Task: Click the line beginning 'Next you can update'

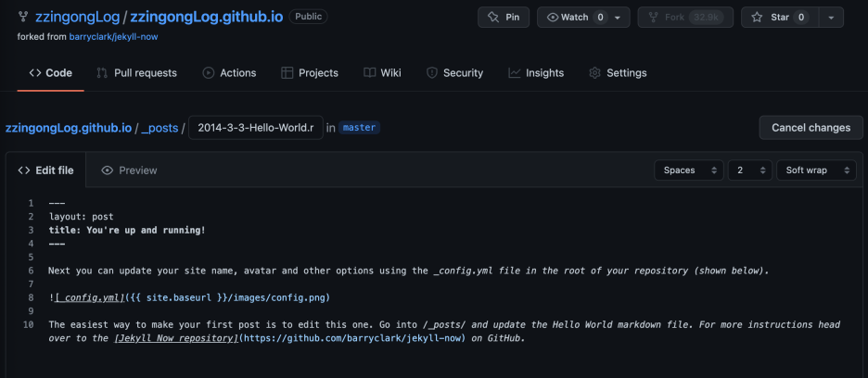Action: (409, 271)
